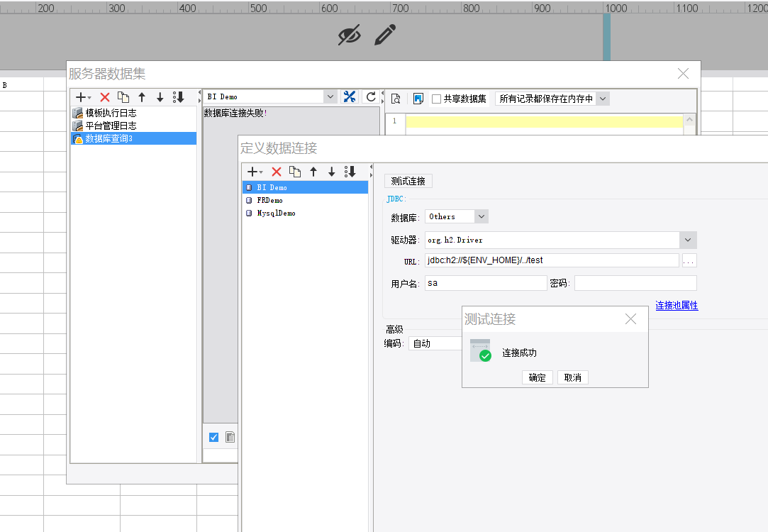The height and width of the screenshot is (532, 768).
Task: Click the blue save icon beside the preview icon
Action: point(418,99)
